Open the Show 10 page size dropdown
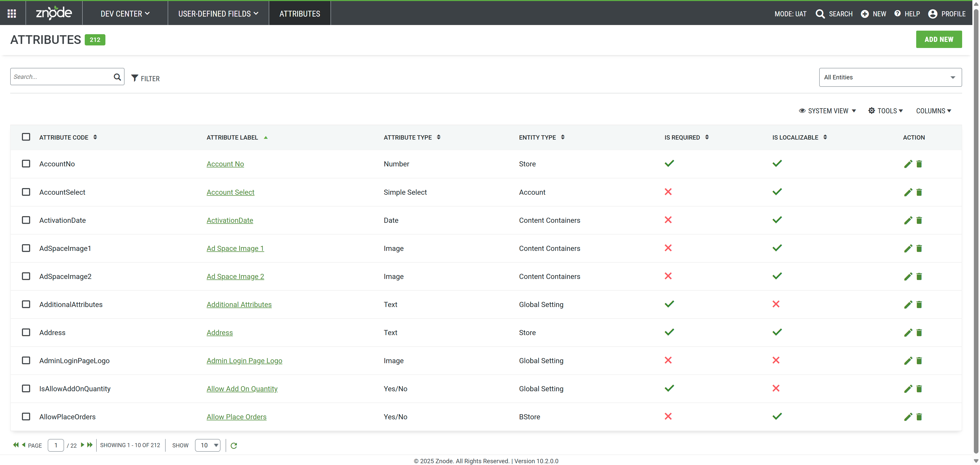Viewport: 980px width, 465px height. pyautogui.click(x=208, y=445)
